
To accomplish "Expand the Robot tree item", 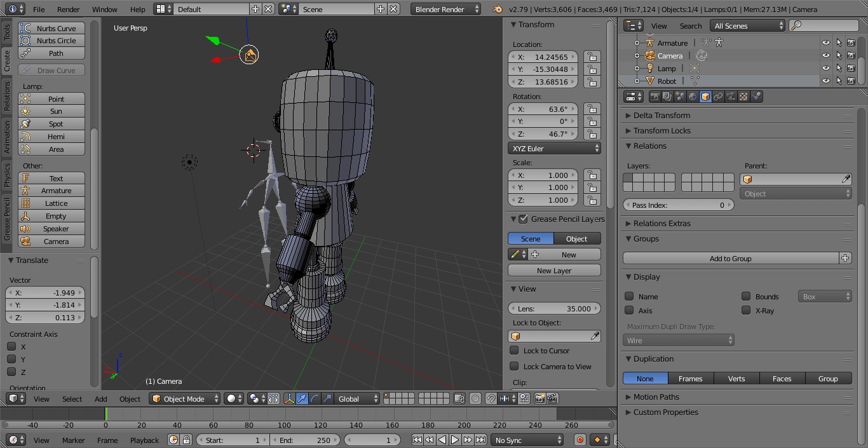I will click(x=637, y=81).
